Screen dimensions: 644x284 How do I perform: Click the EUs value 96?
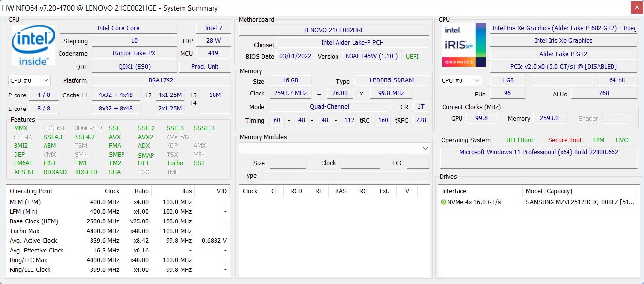(x=507, y=93)
